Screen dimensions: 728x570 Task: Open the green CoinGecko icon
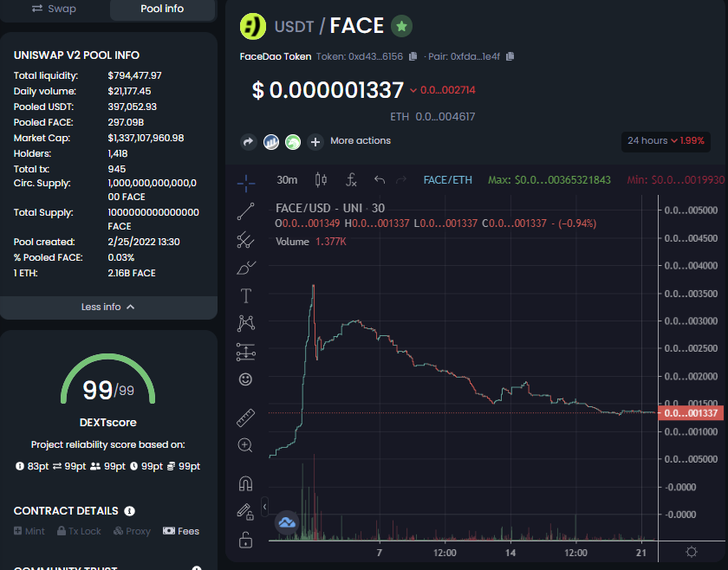293,141
